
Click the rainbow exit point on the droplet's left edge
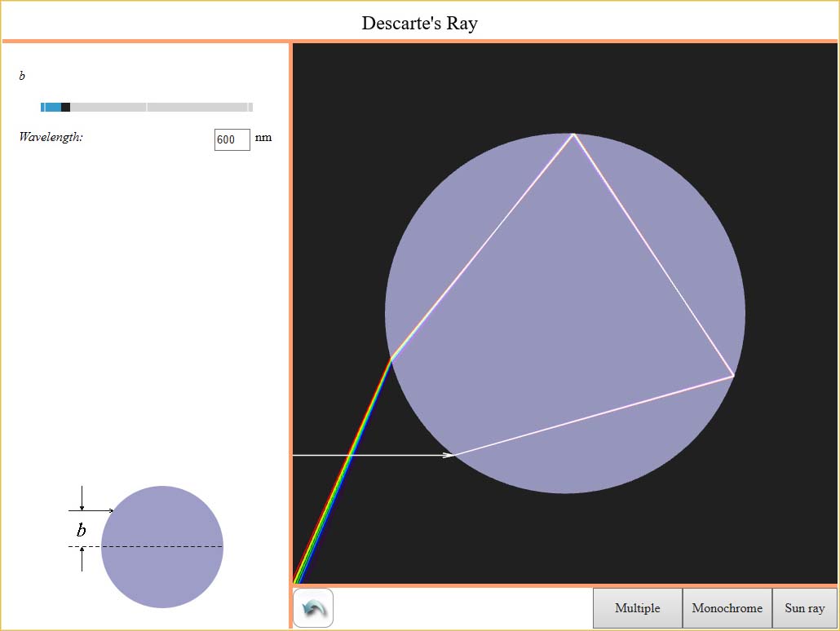point(391,359)
